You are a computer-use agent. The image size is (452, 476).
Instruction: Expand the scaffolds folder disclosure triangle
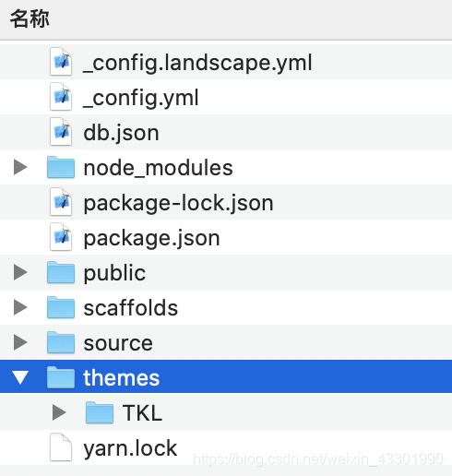(20, 307)
